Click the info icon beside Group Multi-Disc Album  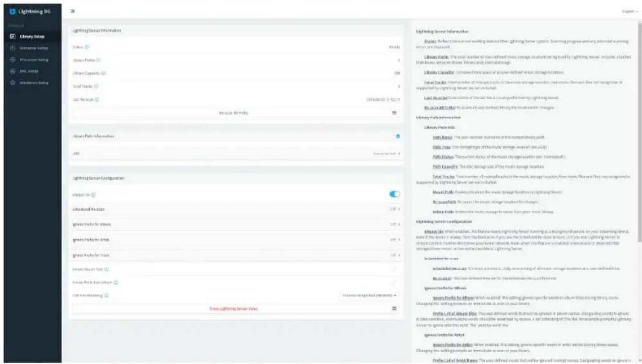pyautogui.click(x=117, y=282)
